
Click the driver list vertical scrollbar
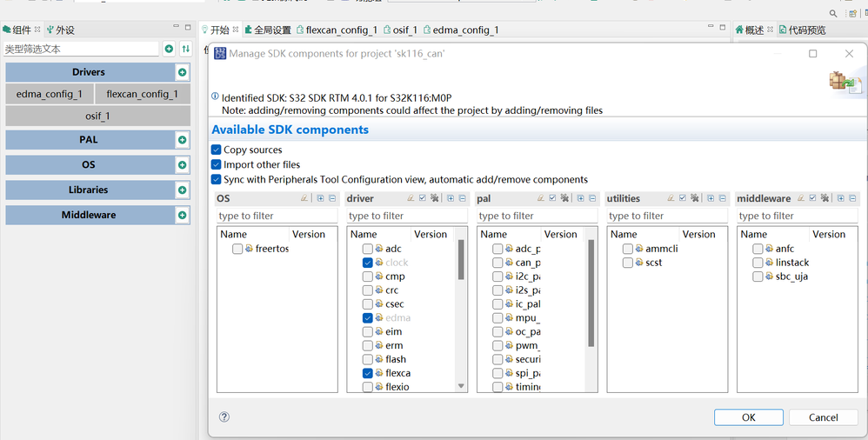coord(461,260)
